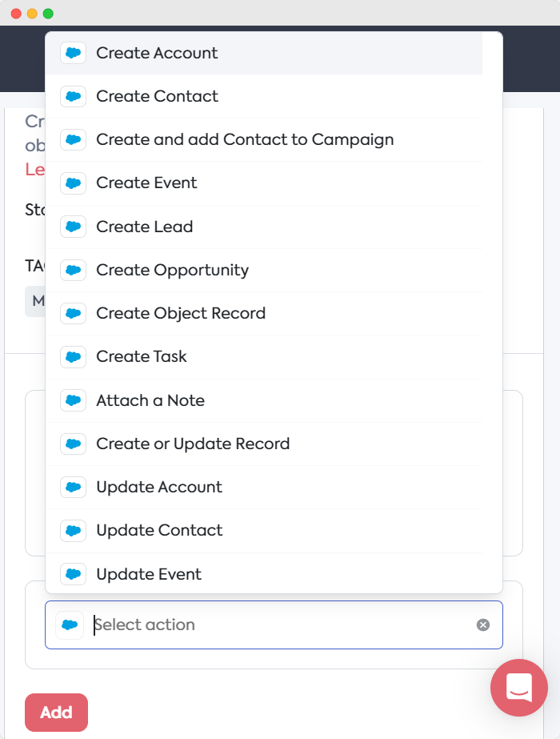560x739 pixels.
Task: Choose Create or Update Record from the list
Action: [193, 444]
